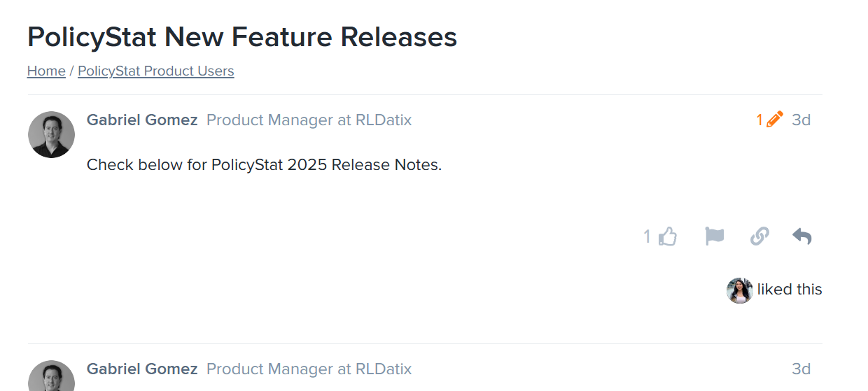Image resolution: width=868 pixels, height=391 pixels.
Task: Open Gabriel Gomez's profile from first post name
Action: click(x=142, y=120)
